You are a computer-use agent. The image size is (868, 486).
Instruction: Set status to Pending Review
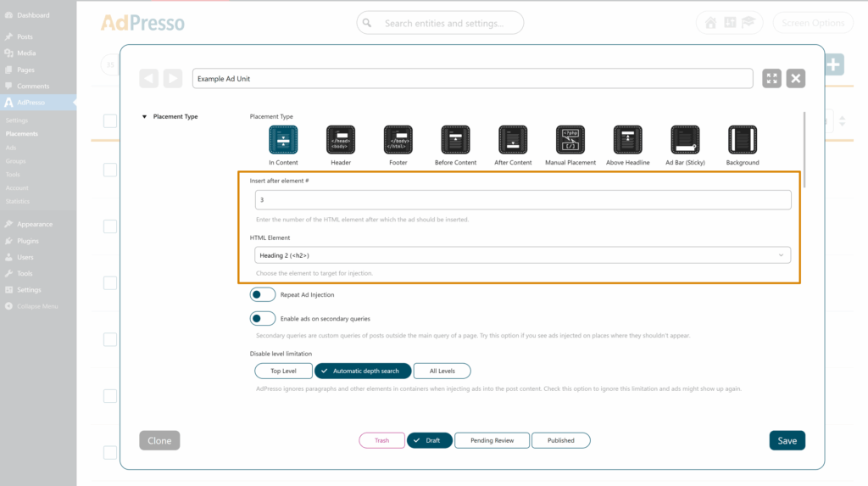(x=492, y=440)
